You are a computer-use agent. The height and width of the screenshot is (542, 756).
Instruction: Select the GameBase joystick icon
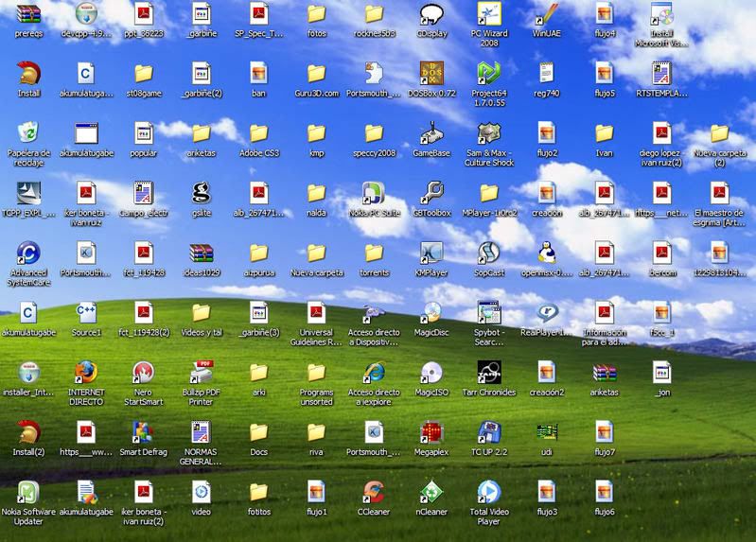[431, 133]
